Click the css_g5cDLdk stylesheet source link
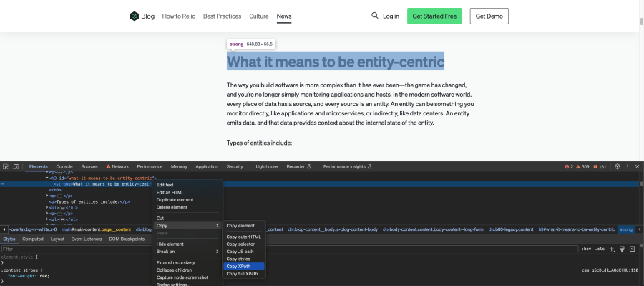Viewport: 644px width, 286px height. pyautogui.click(x=610, y=270)
